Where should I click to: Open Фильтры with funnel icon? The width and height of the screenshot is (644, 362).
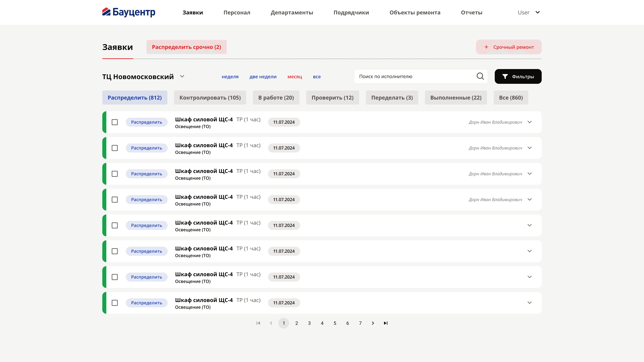pyautogui.click(x=518, y=76)
